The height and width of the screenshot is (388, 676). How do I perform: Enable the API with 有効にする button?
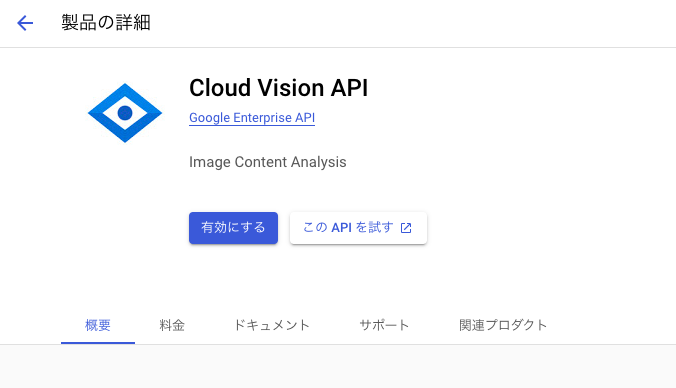[233, 228]
